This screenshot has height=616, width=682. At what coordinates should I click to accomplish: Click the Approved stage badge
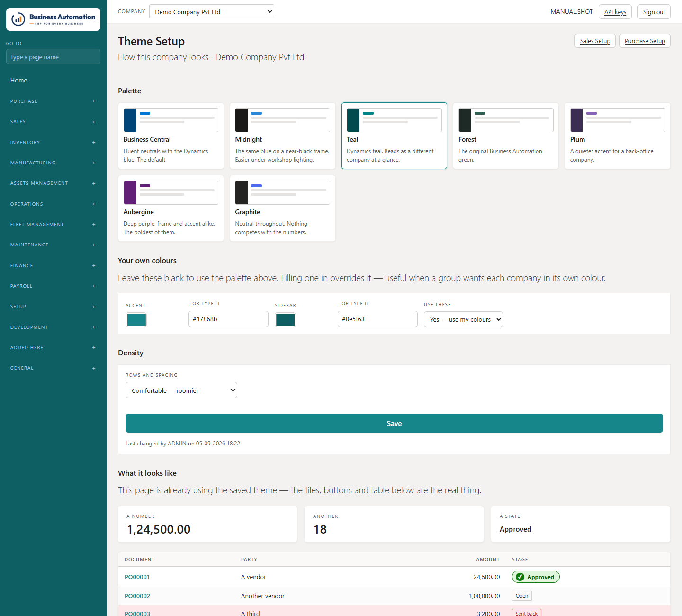[536, 577]
